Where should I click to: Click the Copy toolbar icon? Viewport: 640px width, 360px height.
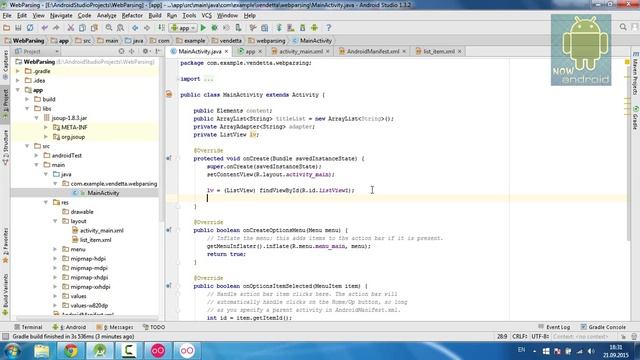82,28
